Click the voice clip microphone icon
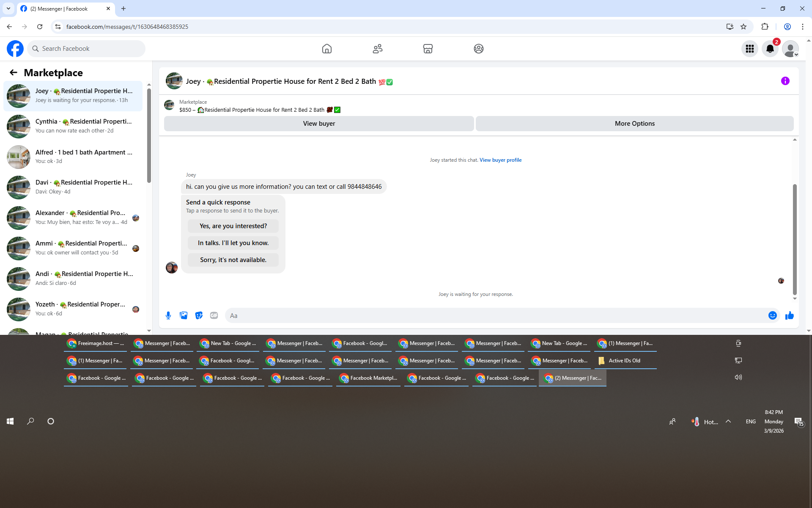Image resolution: width=812 pixels, height=508 pixels. [x=168, y=315]
